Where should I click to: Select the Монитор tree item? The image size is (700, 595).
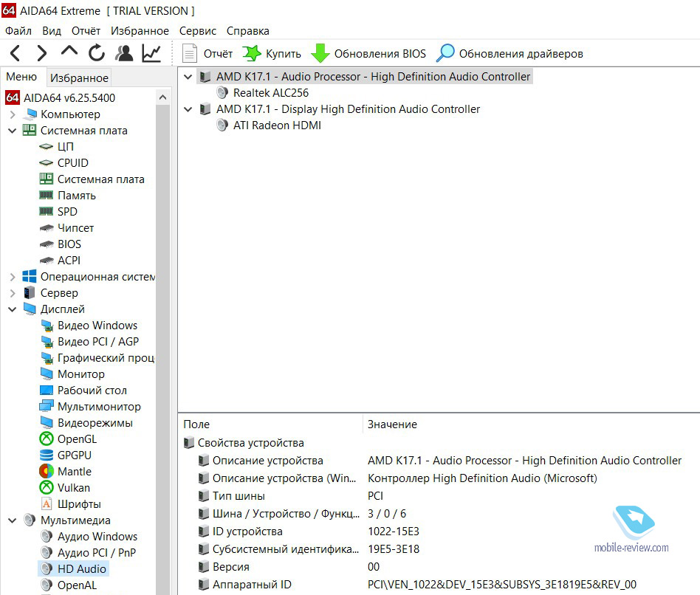[x=72, y=374]
